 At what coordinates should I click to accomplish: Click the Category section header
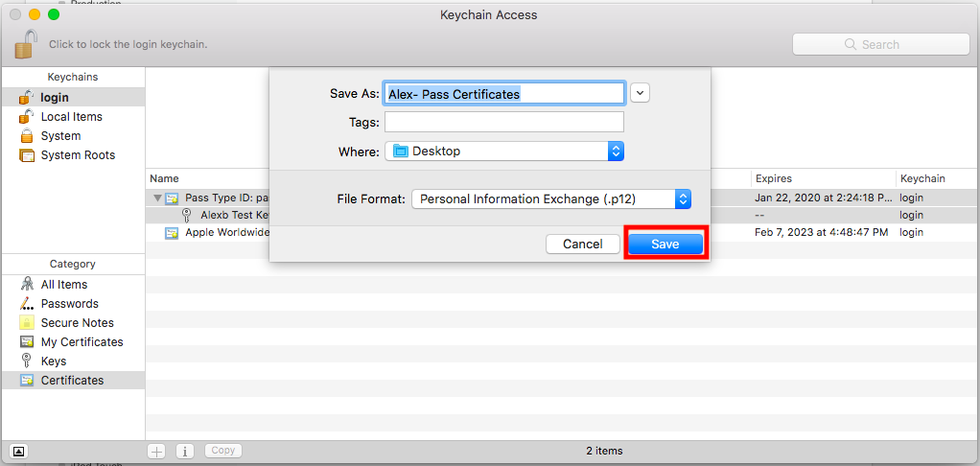(73, 264)
